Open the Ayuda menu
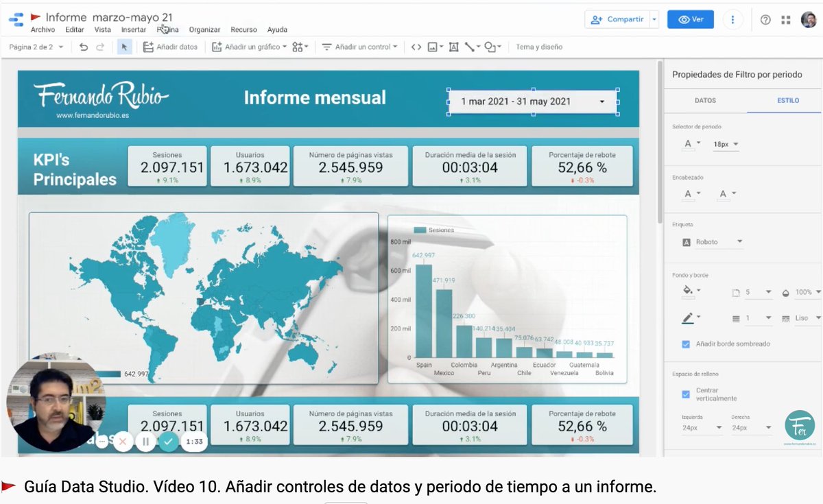The image size is (823, 504). coord(277,29)
